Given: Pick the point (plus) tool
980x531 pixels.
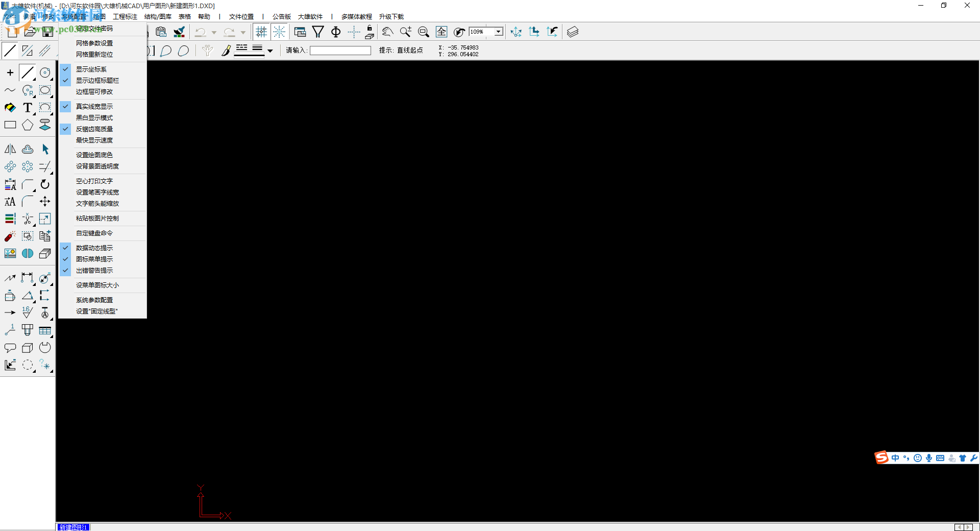Looking at the screenshot, I should tap(10, 73).
